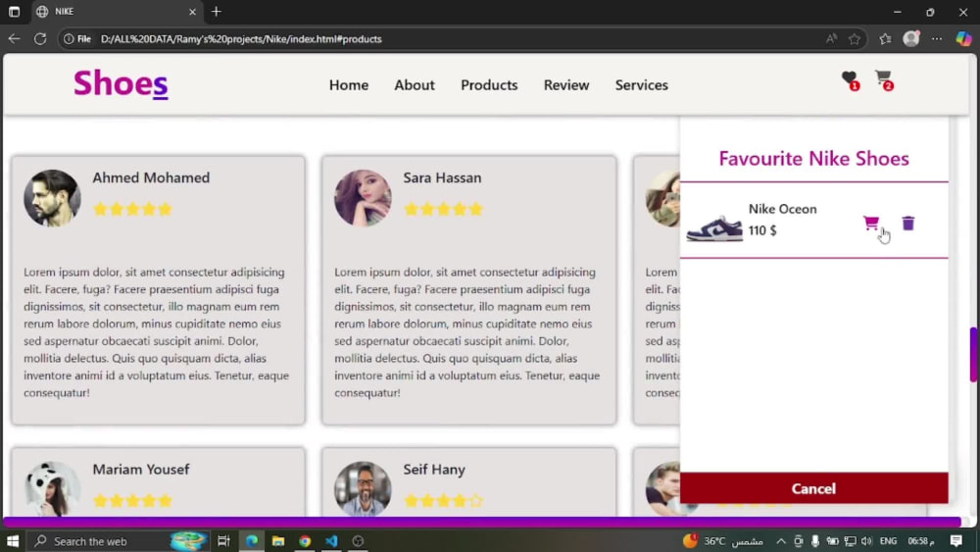
Task: Click Seif Hany's profile photo
Action: coord(363,488)
